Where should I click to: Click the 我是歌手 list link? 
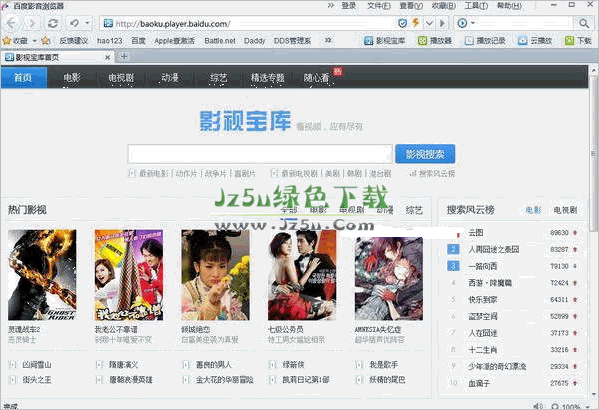pos(384,365)
